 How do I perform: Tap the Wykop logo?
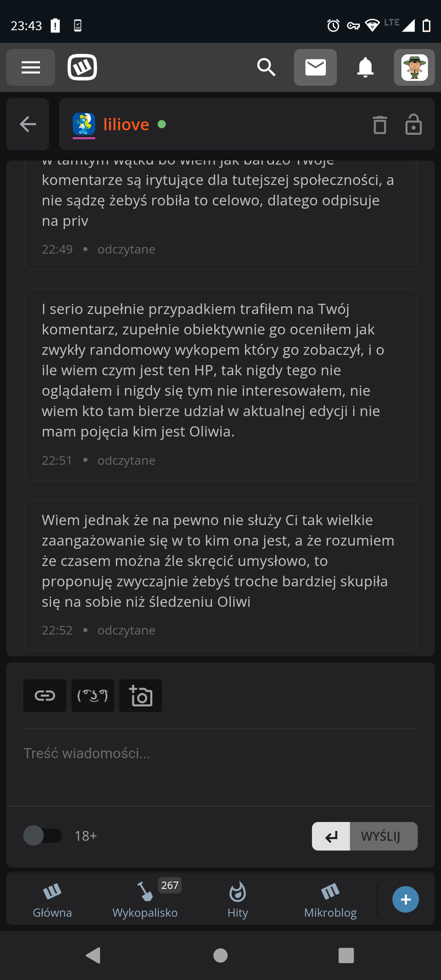tap(82, 67)
